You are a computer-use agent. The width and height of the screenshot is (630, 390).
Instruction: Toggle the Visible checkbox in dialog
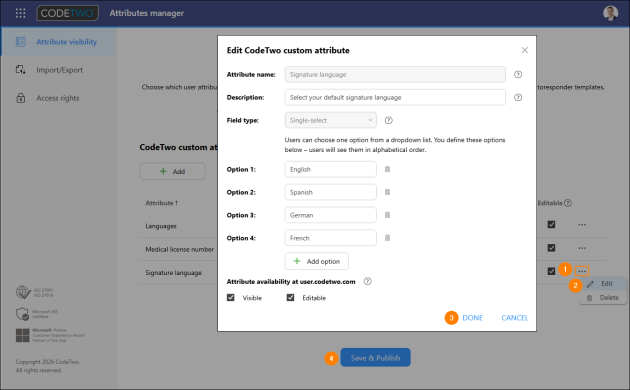231,298
